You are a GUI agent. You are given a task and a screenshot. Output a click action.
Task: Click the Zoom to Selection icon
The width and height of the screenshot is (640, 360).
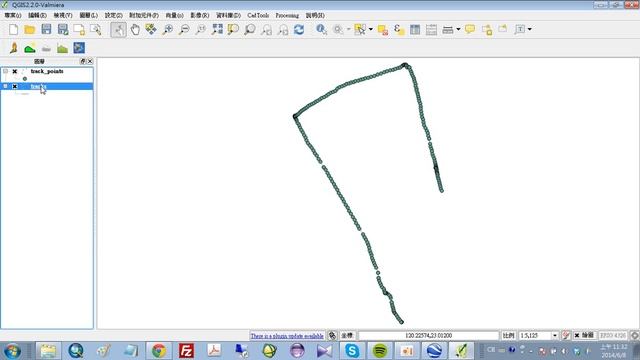pyautogui.click(x=233, y=29)
